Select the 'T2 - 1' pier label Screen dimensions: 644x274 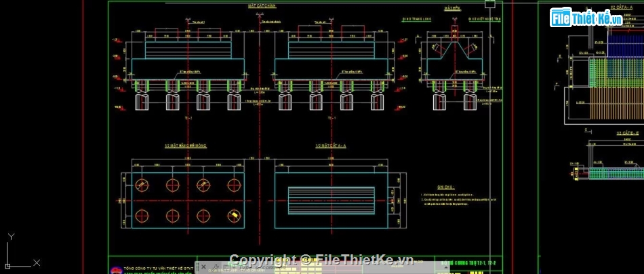coord(332,118)
